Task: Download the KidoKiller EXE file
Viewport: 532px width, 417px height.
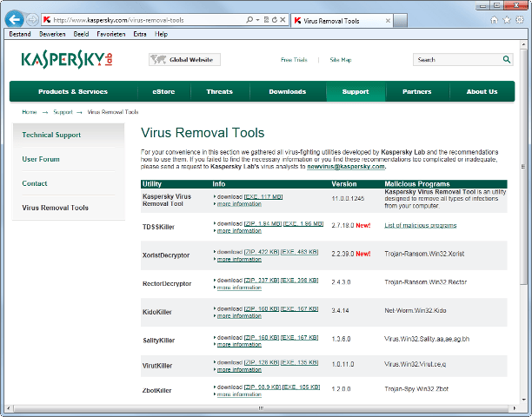Action: (300, 309)
